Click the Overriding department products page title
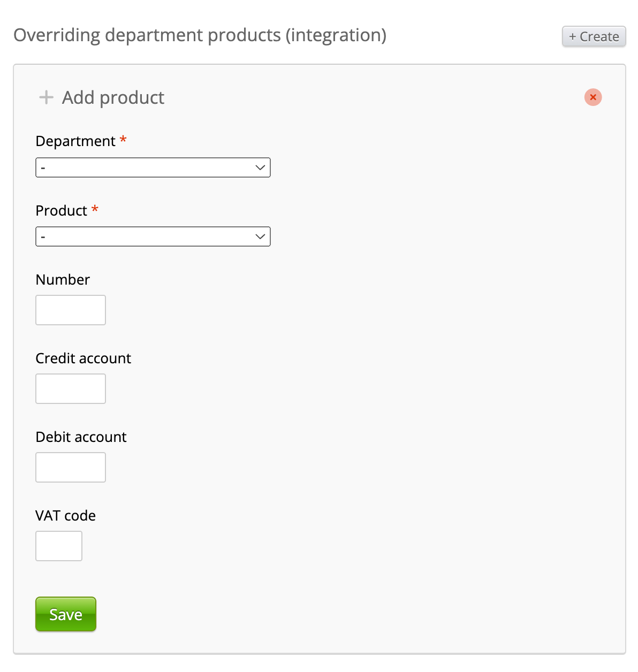Screen dimensions: 638x672 (200, 35)
